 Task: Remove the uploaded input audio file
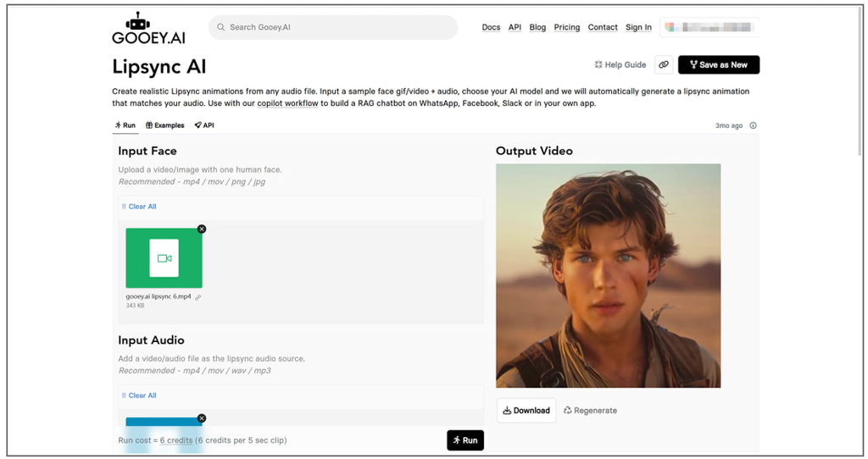202,418
